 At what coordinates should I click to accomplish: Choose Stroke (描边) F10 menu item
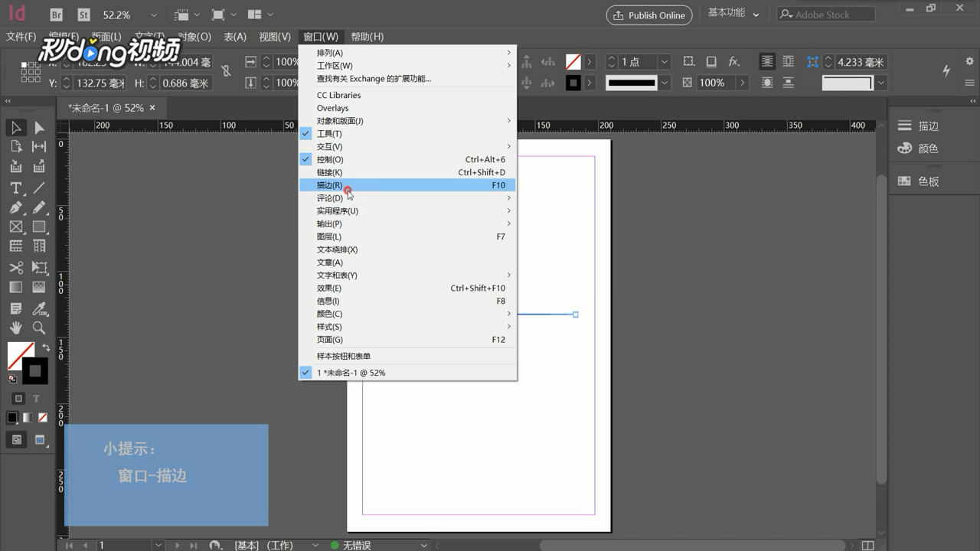click(407, 185)
